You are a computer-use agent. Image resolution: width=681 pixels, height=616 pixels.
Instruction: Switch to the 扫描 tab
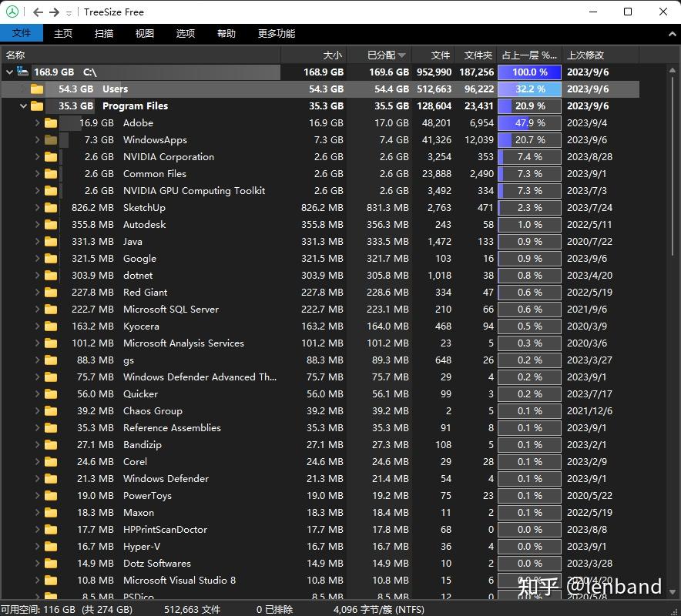pyautogui.click(x=104, y=33)
